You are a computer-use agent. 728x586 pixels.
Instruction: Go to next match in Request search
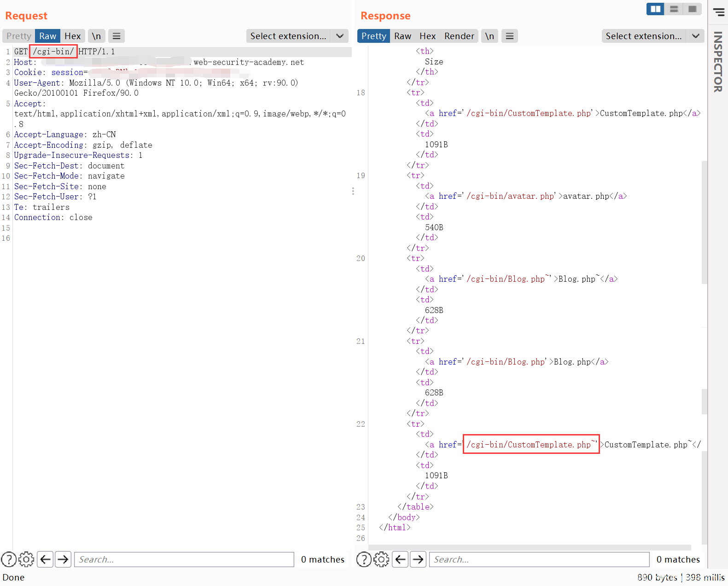click(x=63, y=559)
